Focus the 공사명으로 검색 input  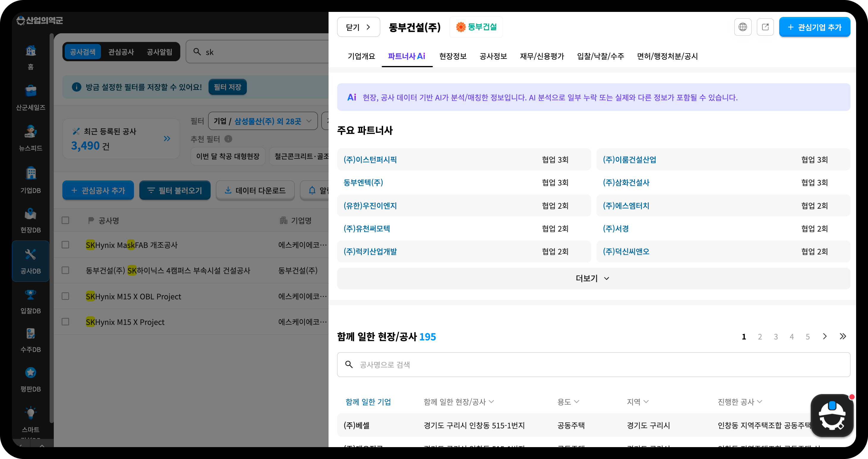(x=594, y=364)
